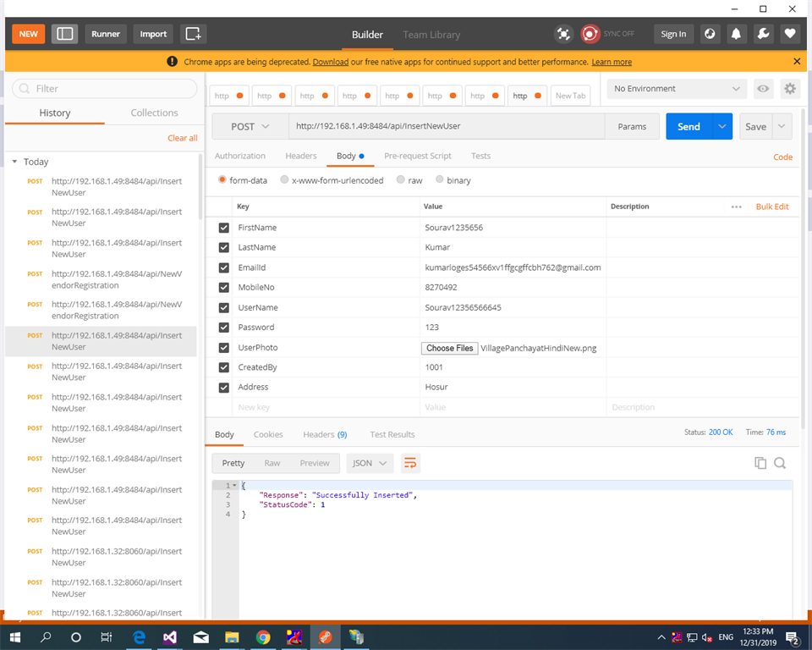The image size is (812, 650).
Task: Click the request URL input field
Action: point(448,125)
